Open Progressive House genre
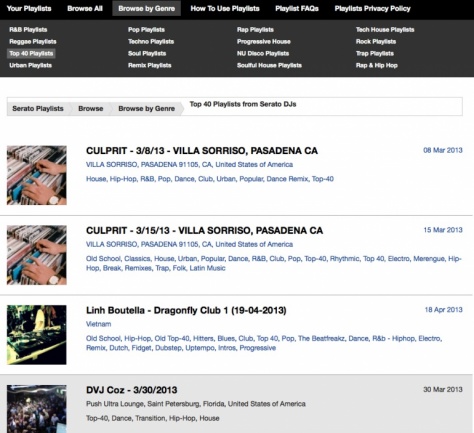 (x=264, y=42)
